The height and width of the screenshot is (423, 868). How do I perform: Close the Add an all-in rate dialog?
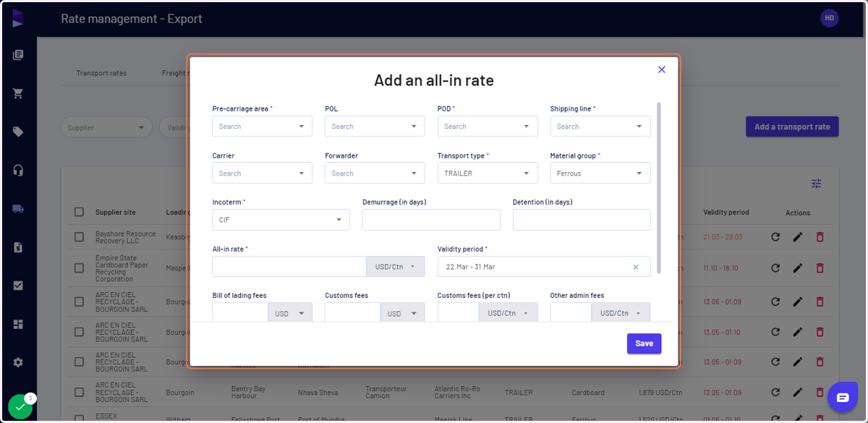click(661, 70)
